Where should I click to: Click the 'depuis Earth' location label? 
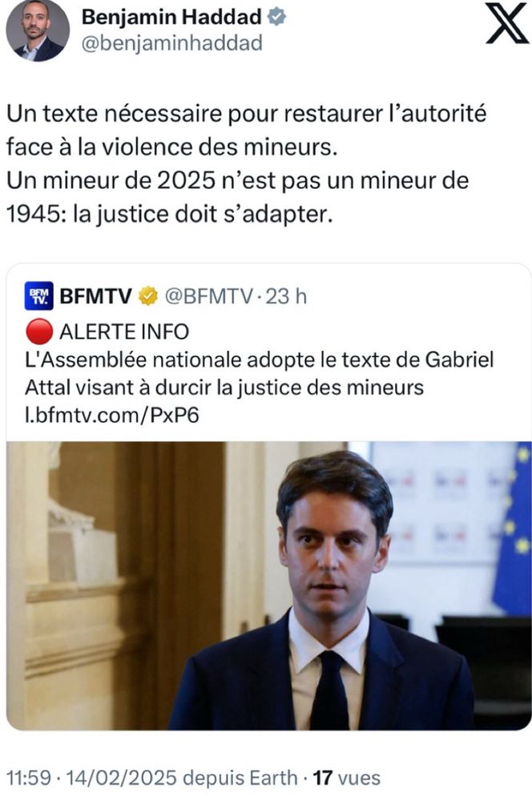coord(240,778)
